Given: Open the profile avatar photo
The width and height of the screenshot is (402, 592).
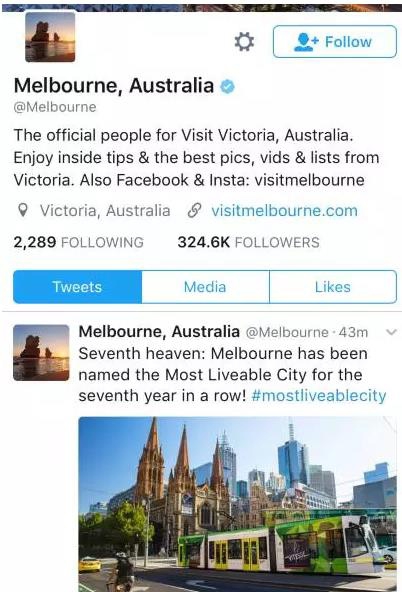Looking at the screenshot, I should pos(50,37).
